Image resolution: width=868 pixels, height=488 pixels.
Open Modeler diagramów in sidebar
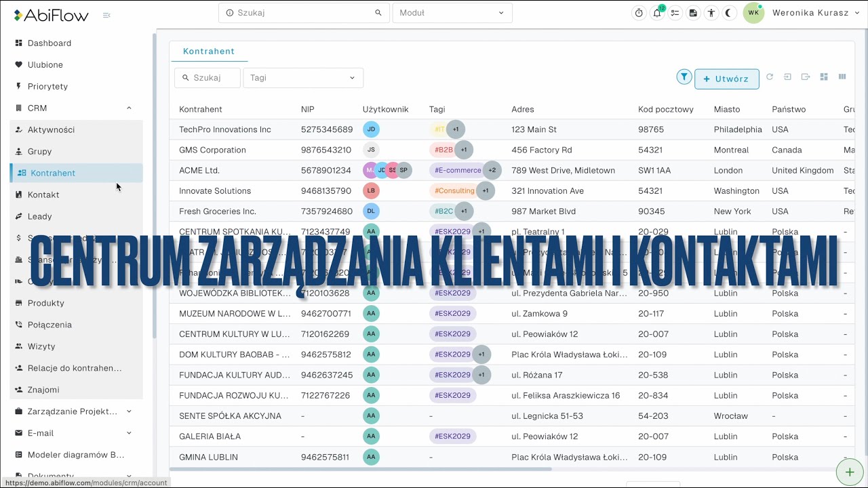pos(76,455)
